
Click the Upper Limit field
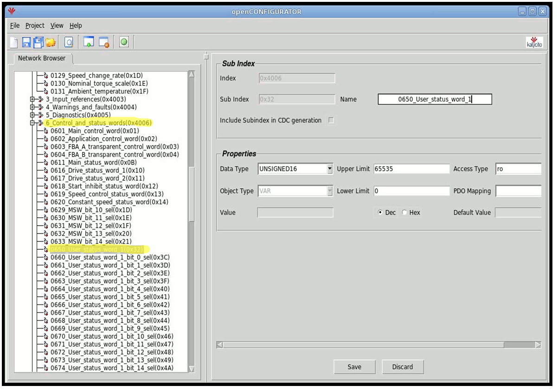tap(412, 169)
